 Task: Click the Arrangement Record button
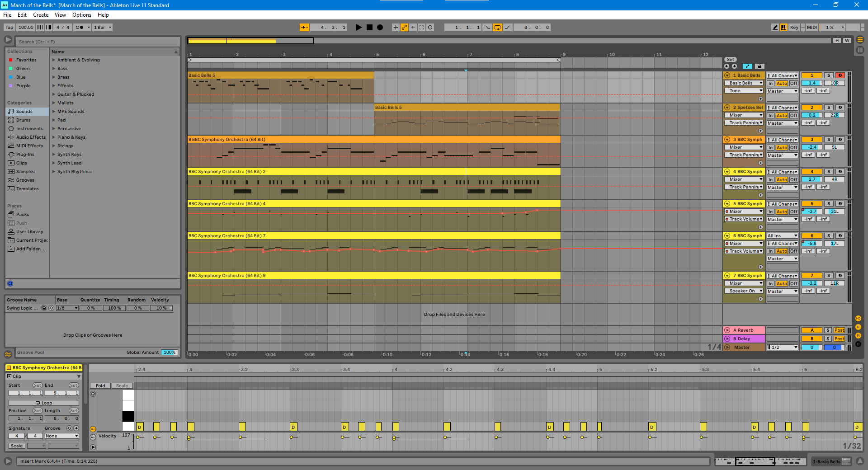(x=380, y=28)
